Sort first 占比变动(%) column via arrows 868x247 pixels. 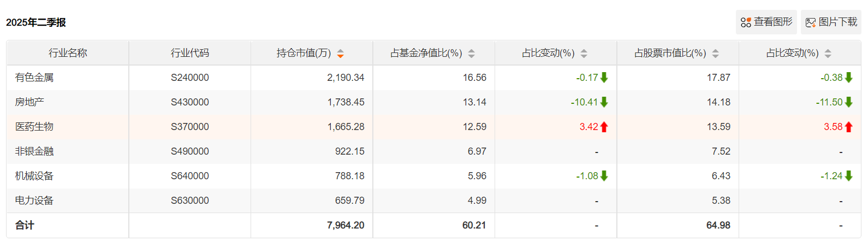[x=584, y=54]
